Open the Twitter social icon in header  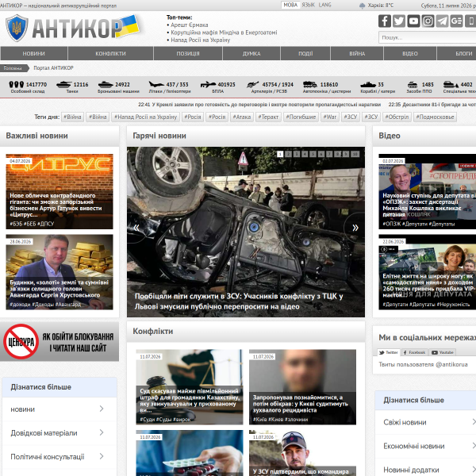[398, 21]
